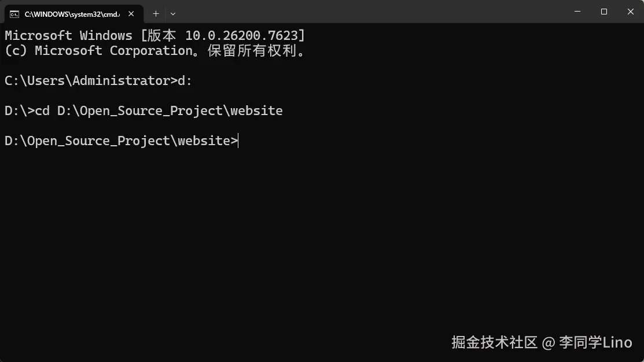
Task: Click the empty title bar area beside the tabs
Action: [x=370, y=12]
